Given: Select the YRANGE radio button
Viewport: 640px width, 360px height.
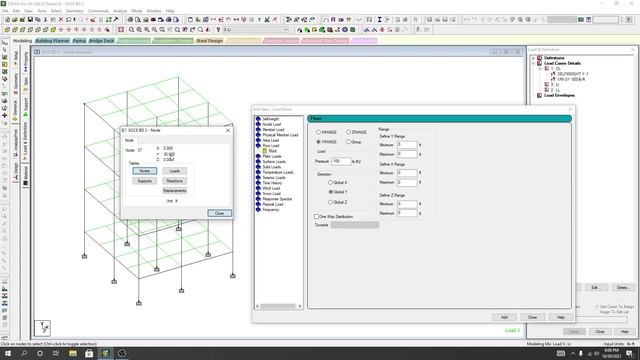Looking at the screenshot, I should coord(318,142).
